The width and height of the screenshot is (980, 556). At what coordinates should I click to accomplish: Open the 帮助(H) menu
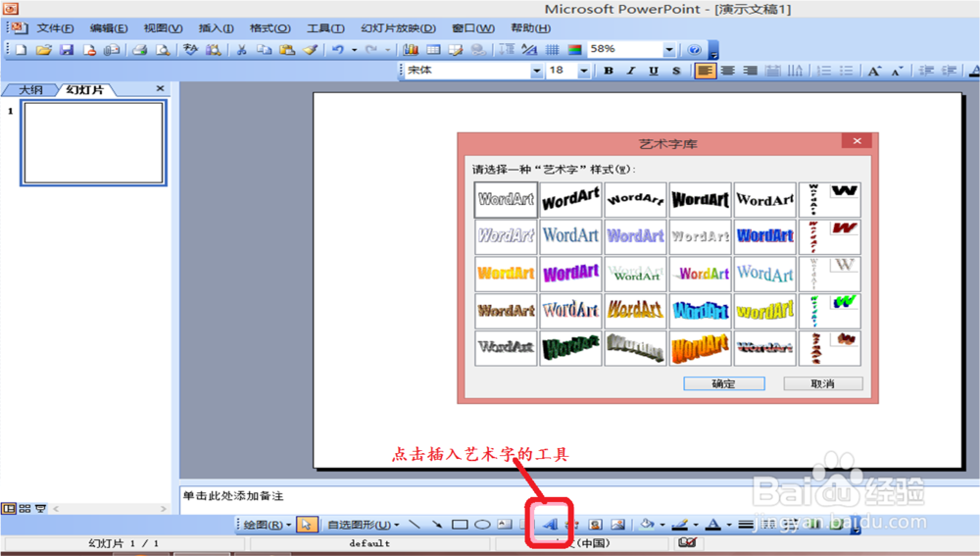click(x=530, y=28)
